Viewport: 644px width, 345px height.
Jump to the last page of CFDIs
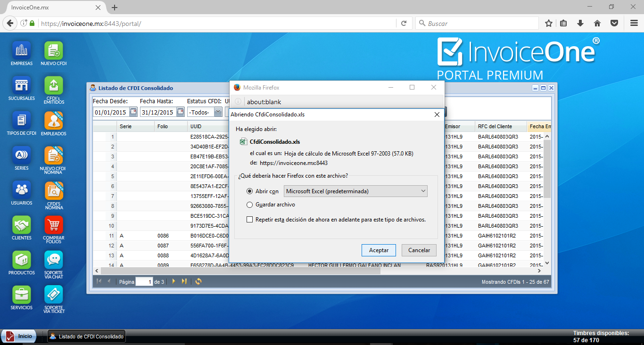pos(184,281)
